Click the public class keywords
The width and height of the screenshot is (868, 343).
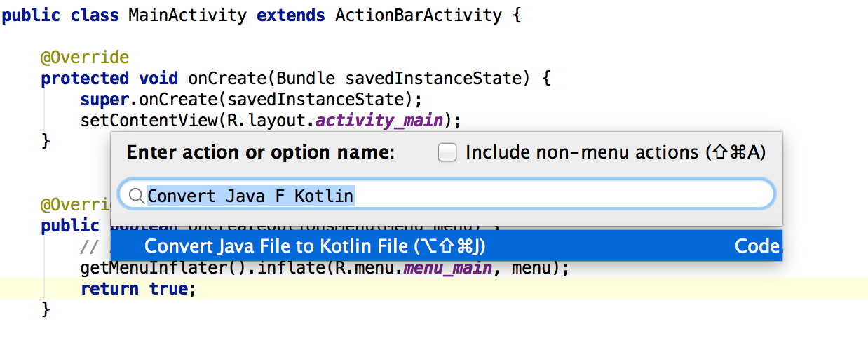click(x=60, y=15)
